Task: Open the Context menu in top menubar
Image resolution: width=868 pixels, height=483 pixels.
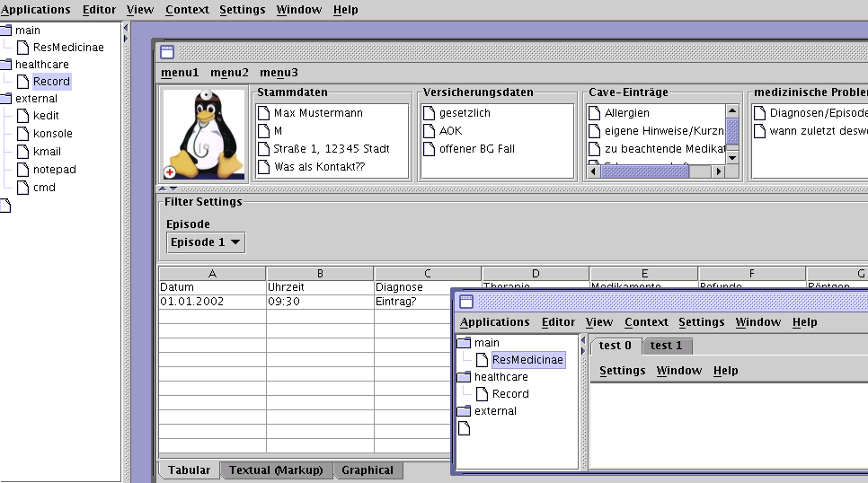Action: [x=187, y=10]
